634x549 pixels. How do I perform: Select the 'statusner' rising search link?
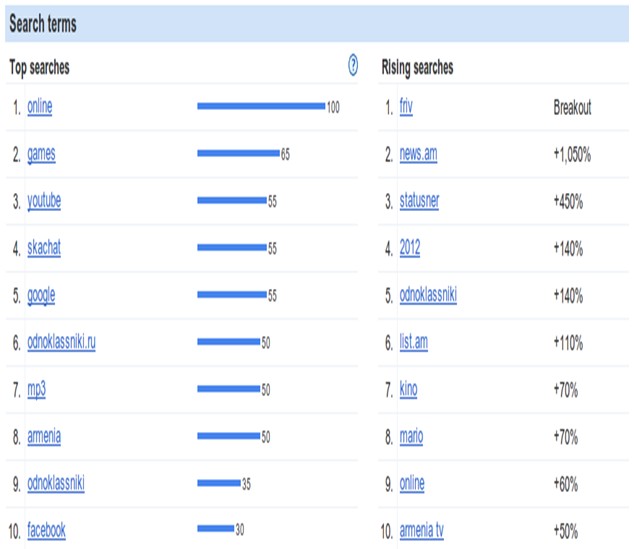tap(419, 201)
